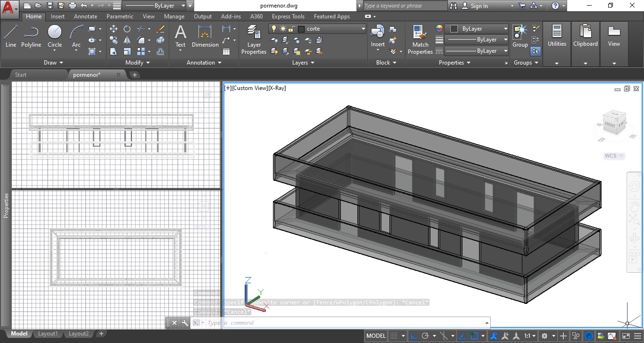Open the Text annotation tool
The height and width of the screenshot is (343, 644).
[x=181, y=36]
